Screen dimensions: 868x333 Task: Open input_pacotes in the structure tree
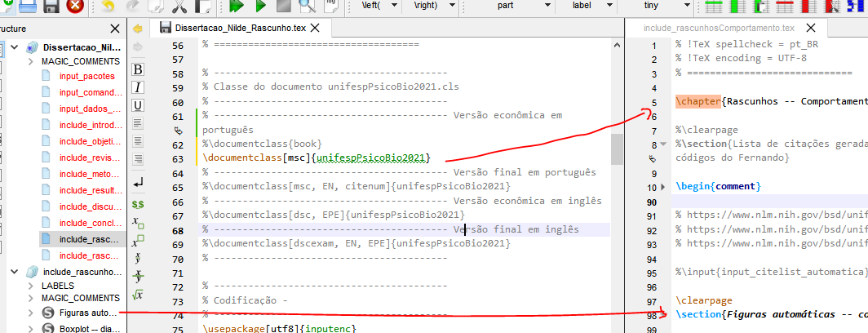(x=87, y=76)
